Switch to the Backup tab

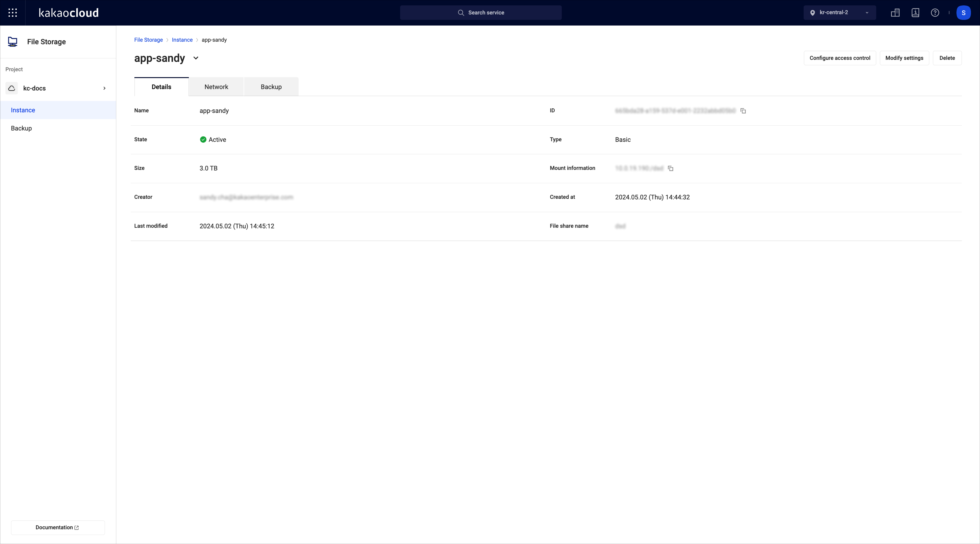coord(271,87)
